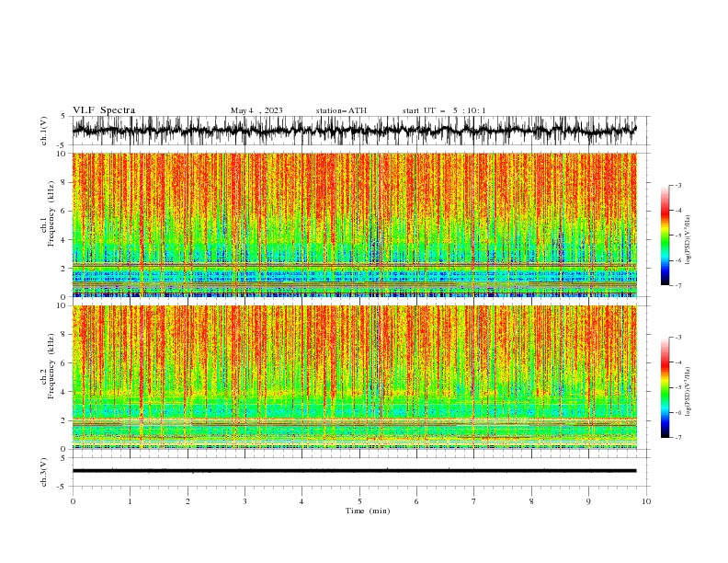Click the 'station=ATH' label

click(x=341, y=110)
